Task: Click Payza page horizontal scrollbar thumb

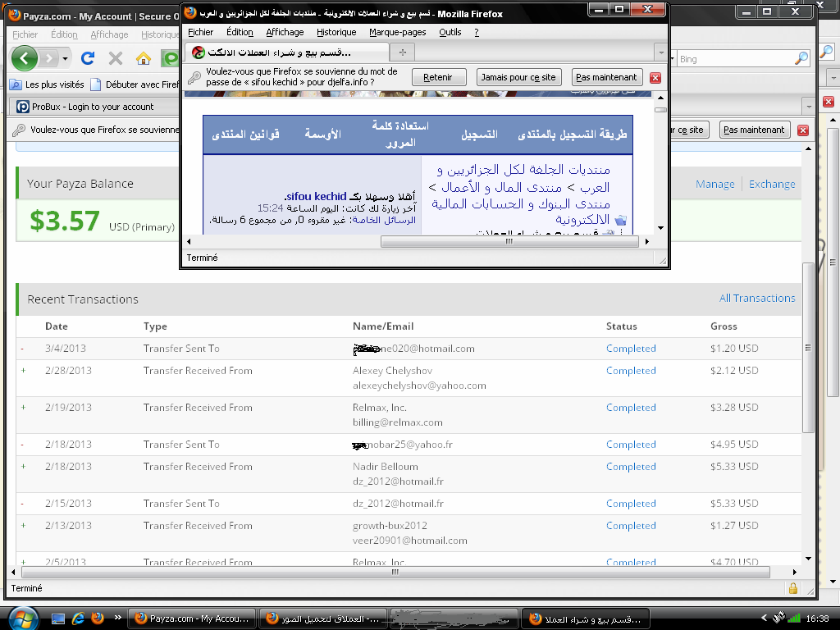Action: (395, 572)
